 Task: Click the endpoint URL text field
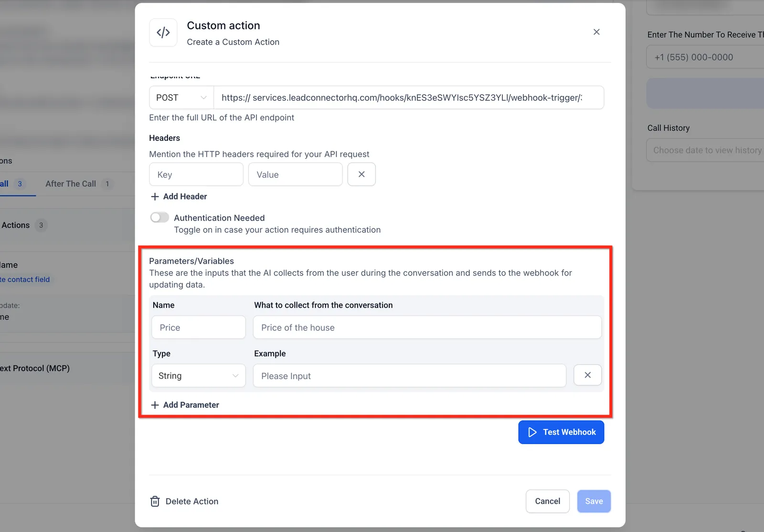[409, 97]
